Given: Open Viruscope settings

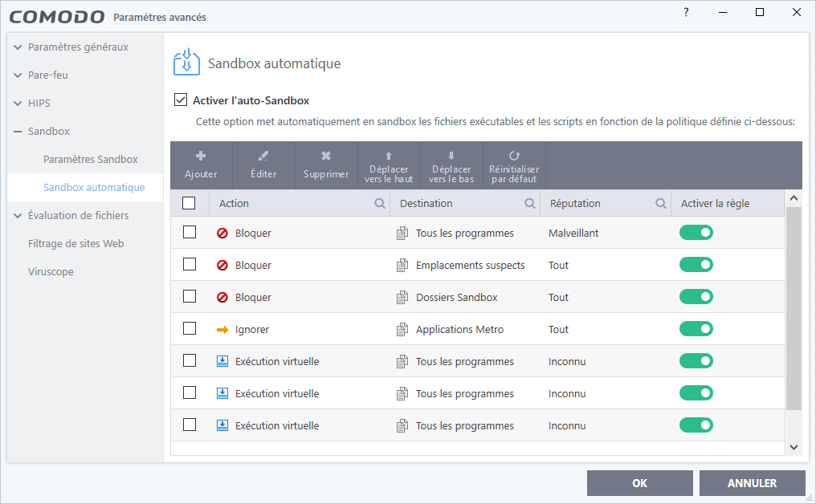Looking at the screenshot, I should click(x=51, y=271).
